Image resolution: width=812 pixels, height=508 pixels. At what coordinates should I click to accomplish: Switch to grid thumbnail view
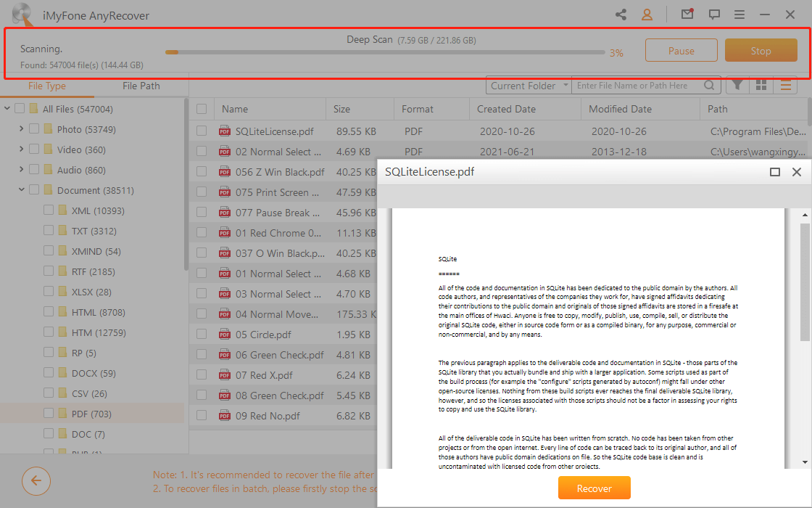761,86
